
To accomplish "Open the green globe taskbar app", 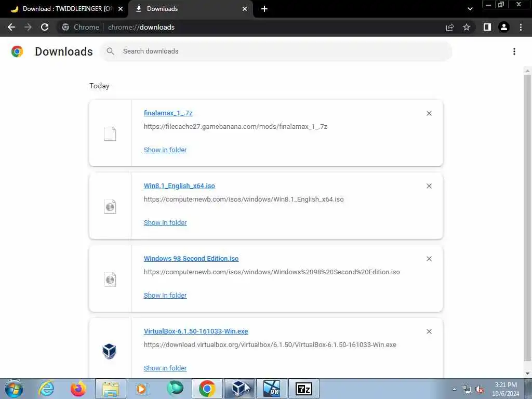I will point(175,389).
